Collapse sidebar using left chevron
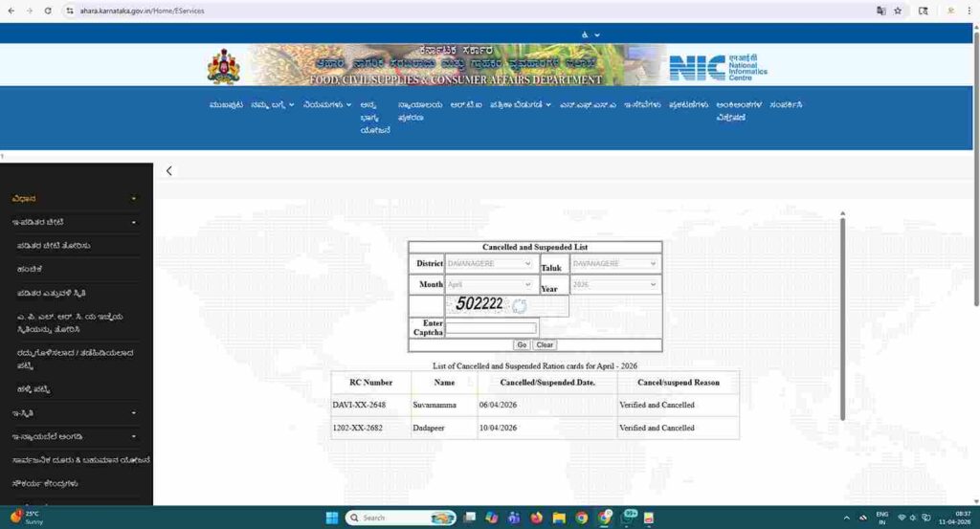The image size is (980, 529). pos(168,170)
